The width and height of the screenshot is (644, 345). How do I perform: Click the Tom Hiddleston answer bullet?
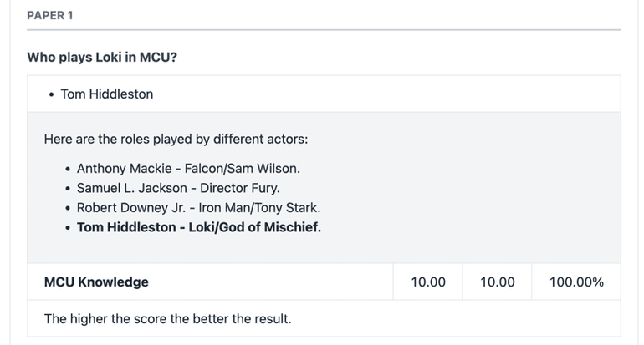click(x=107, y=94)
